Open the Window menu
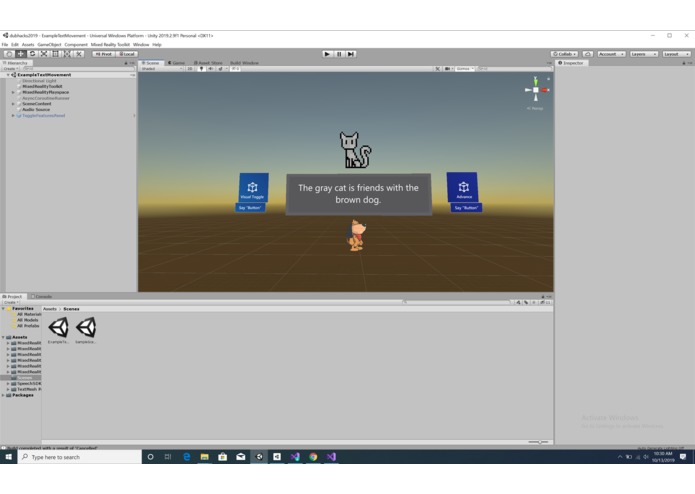Image resolution: width=695 pixels, height=494 pixels. pos(141,45)
